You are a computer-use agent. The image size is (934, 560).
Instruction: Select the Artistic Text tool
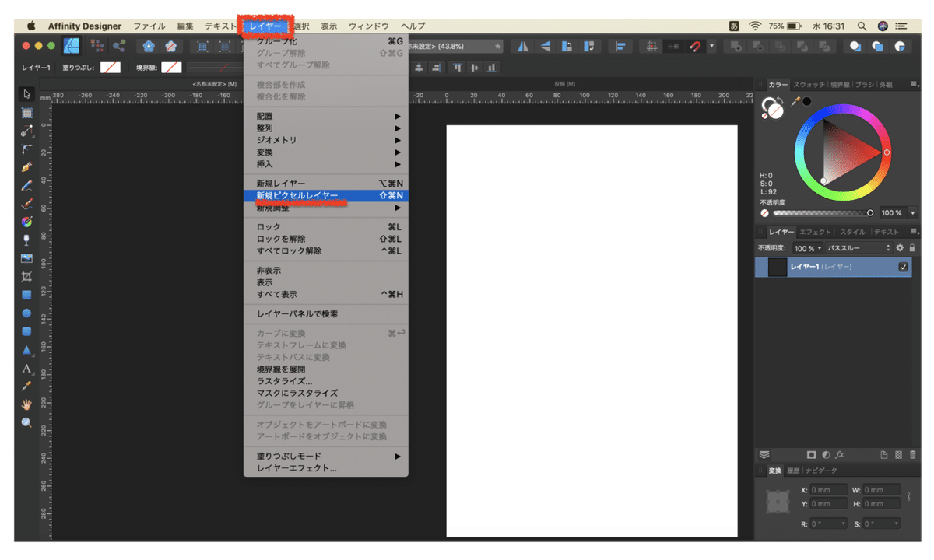point(26,368)
